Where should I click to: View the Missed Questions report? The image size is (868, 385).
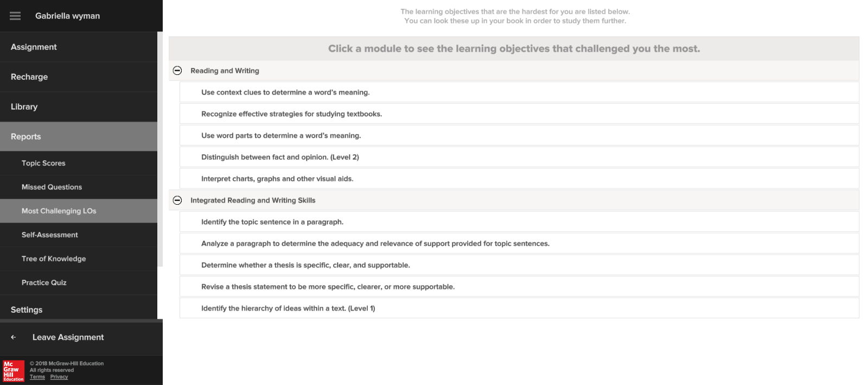coord(79,187)
